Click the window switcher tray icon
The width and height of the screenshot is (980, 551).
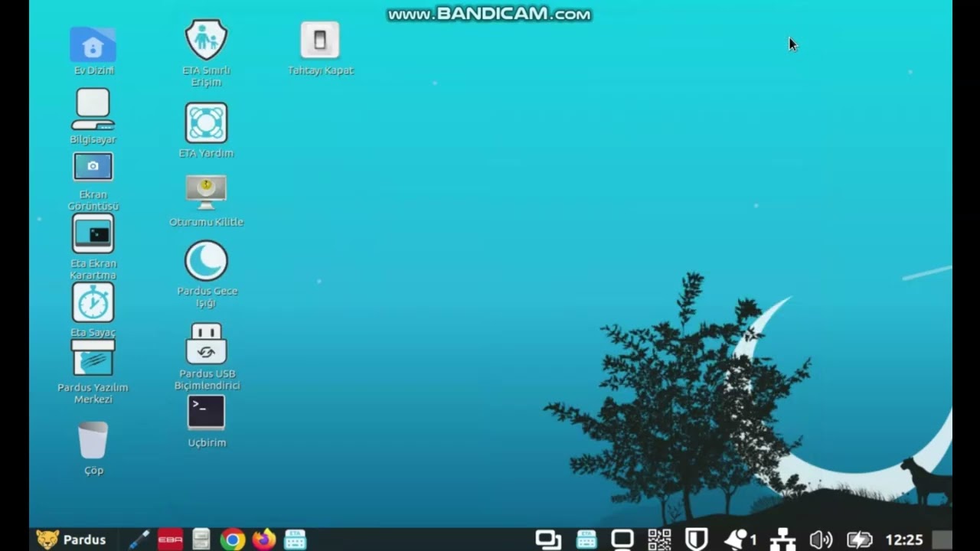(x=548, y=540)
